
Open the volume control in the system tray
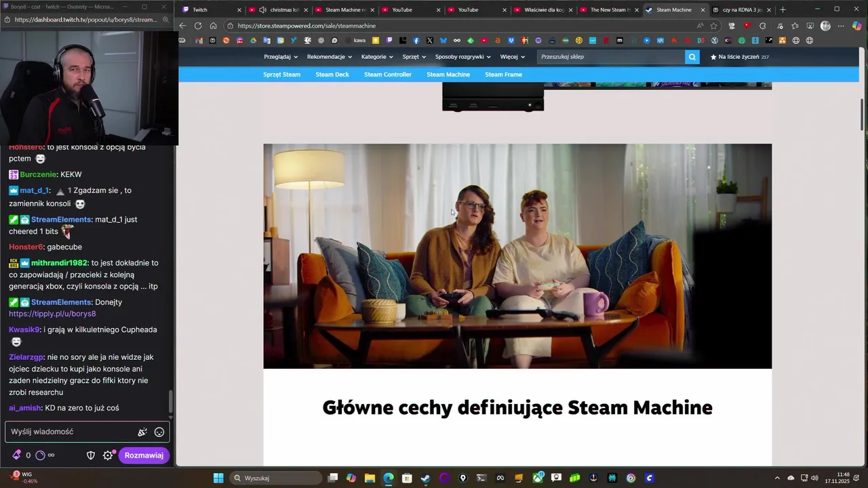[814, 478]
